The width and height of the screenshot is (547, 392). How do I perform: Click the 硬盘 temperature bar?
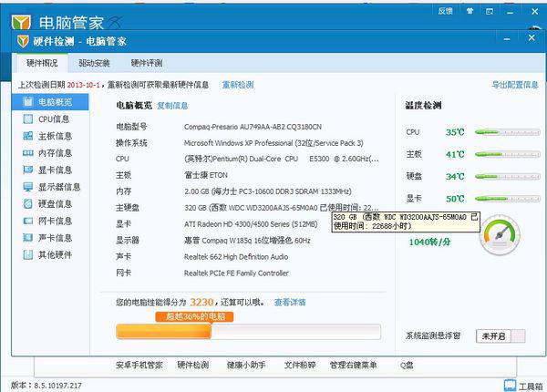click(508, 177)
